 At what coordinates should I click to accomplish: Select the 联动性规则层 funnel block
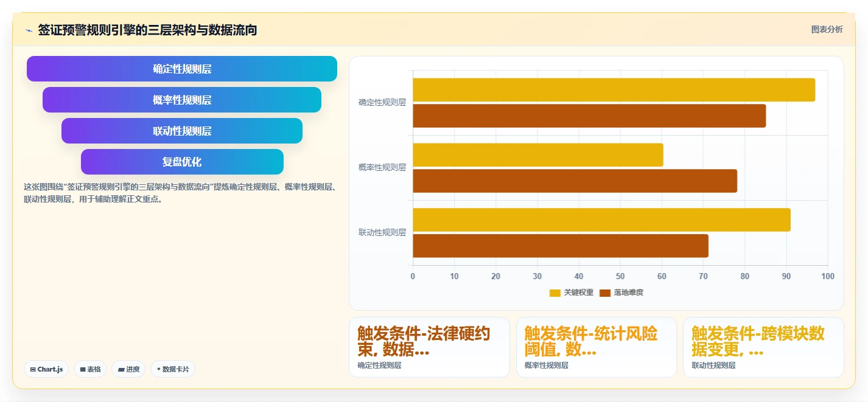click(x=182, y=131)
